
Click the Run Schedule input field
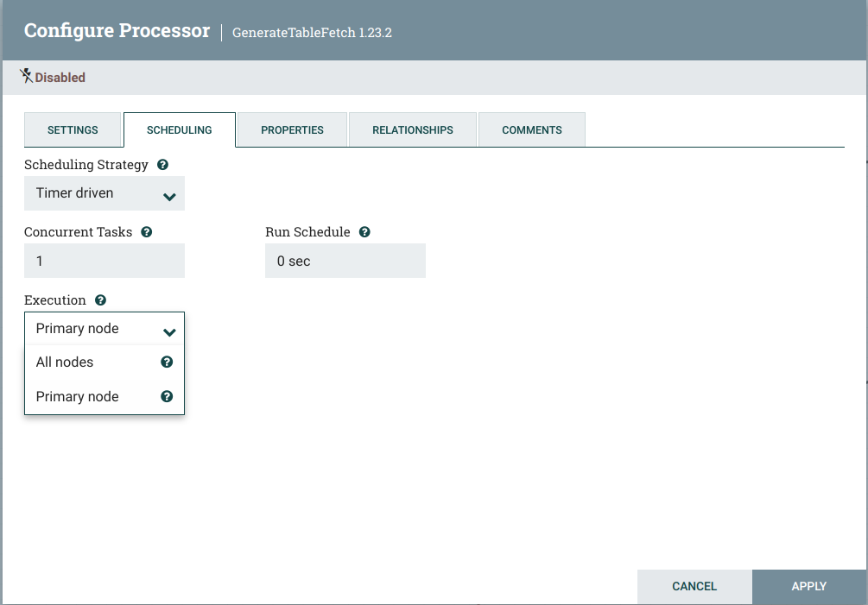click(x=345, y=261)
